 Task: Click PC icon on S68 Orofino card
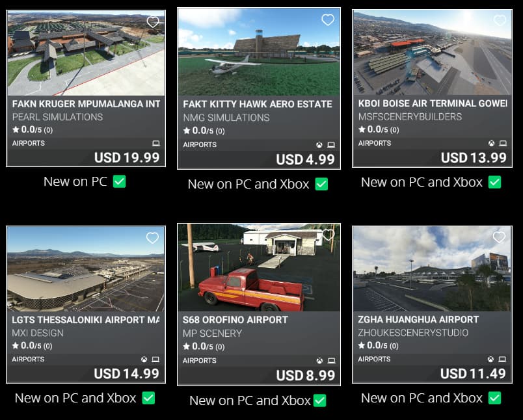click(331, 361)
